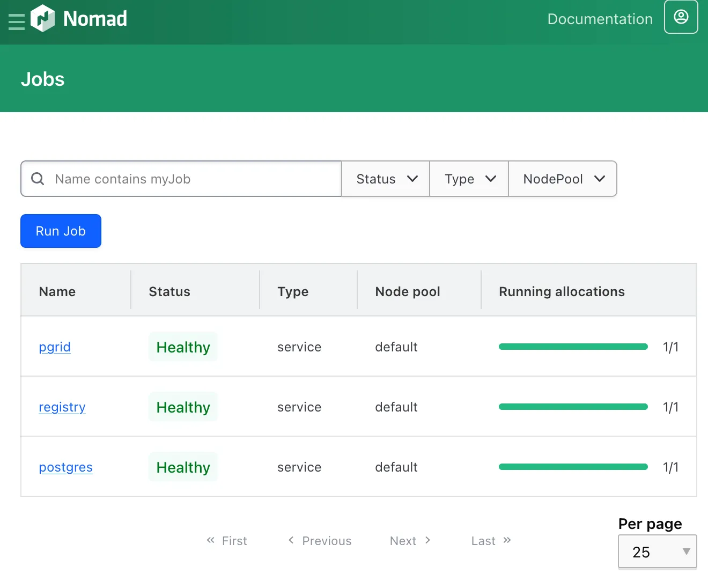Focus the job name search field
Viewport: 708px width, 588px height.
click(193, 179)
